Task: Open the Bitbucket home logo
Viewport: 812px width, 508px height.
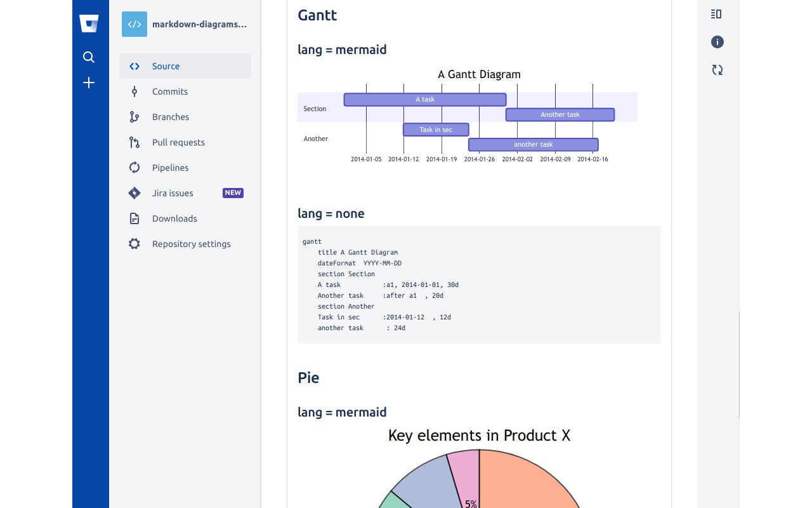Action: pos(89,23)
